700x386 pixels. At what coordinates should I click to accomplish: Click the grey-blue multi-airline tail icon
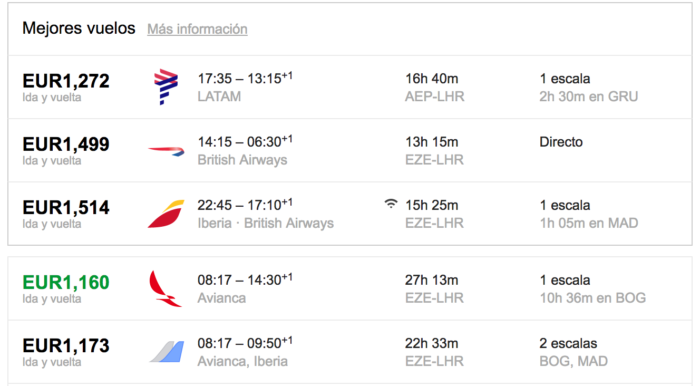[x=167, y=352]
